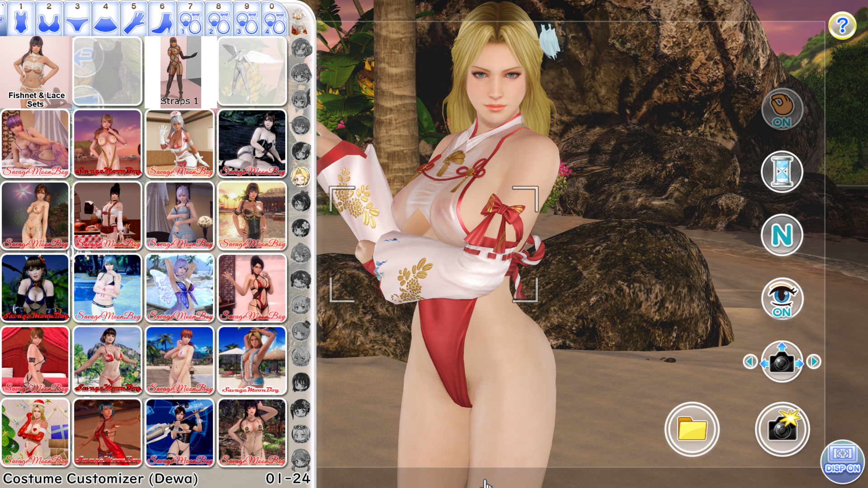Toggle the glove hand ON button
Screen dimensions: 868x488
(782, 109)
